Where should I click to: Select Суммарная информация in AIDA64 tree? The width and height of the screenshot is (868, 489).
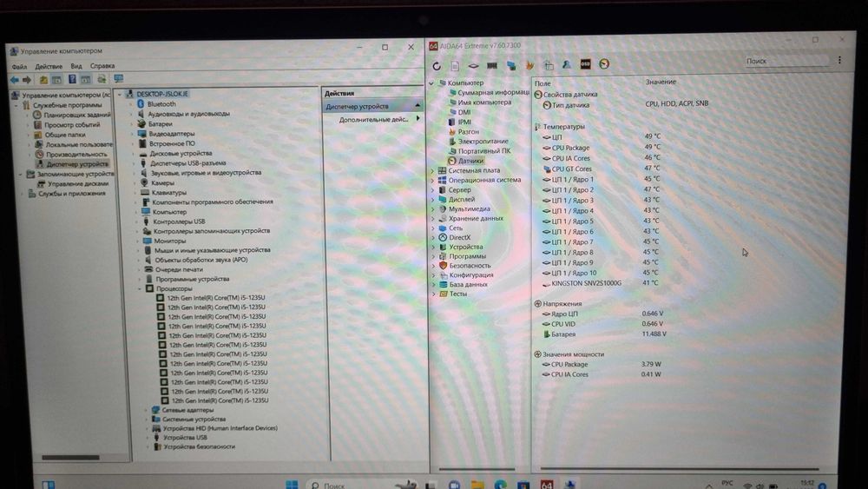[493, 92]
